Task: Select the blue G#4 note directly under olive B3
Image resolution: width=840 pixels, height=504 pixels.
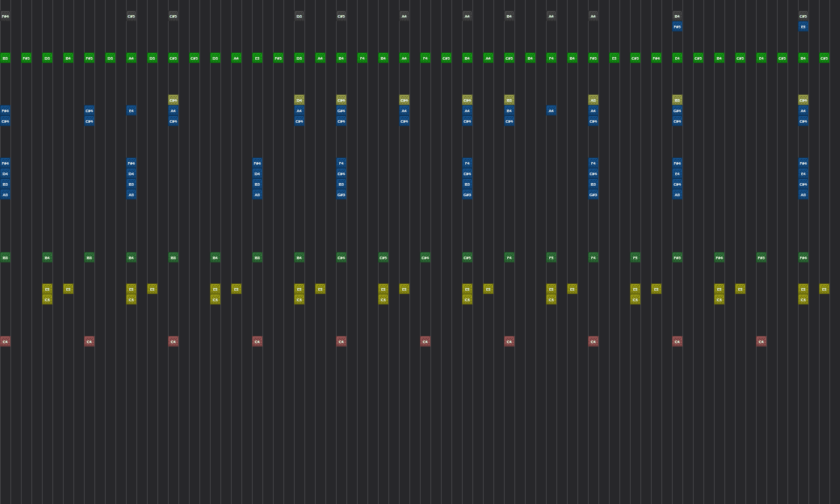Action: tap(677, 110)
